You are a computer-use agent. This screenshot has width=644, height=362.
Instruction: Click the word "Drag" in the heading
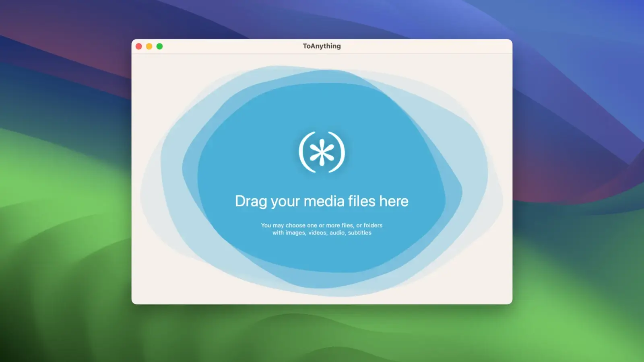pyautogui.click(x=251, y=202)
